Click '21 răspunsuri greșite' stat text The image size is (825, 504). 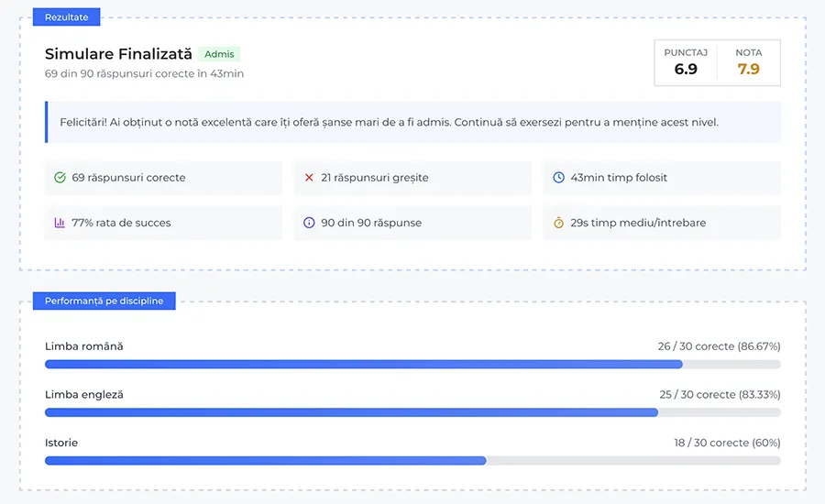pyautogui.click(x=375, y=177)
